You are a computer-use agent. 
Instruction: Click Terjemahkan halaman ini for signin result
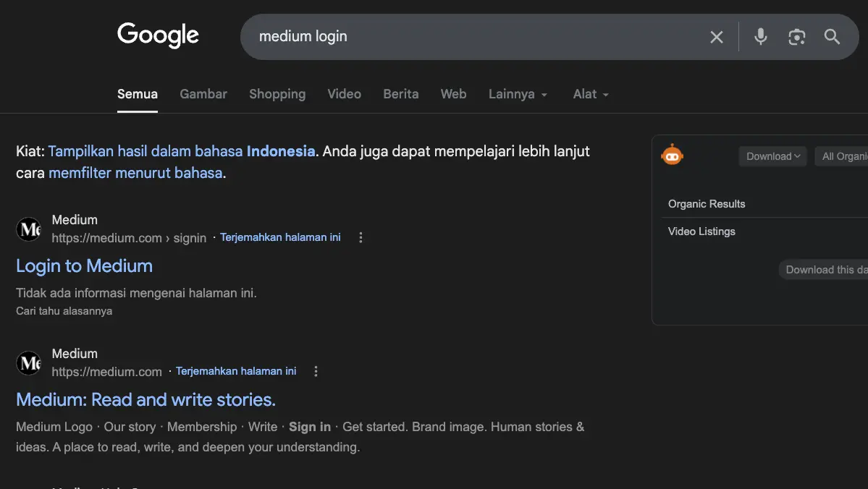click(280, 237)
